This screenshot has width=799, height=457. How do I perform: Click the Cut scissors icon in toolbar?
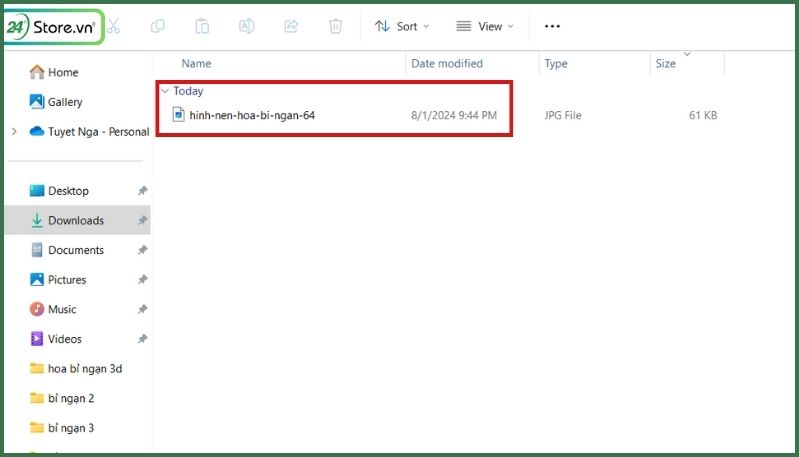point(114,26)
